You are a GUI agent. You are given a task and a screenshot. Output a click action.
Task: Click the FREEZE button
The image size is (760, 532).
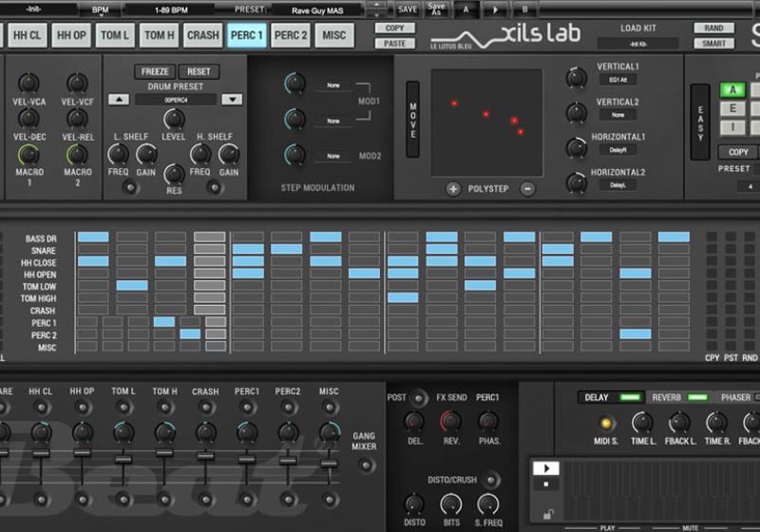click(x=155, y=71)
